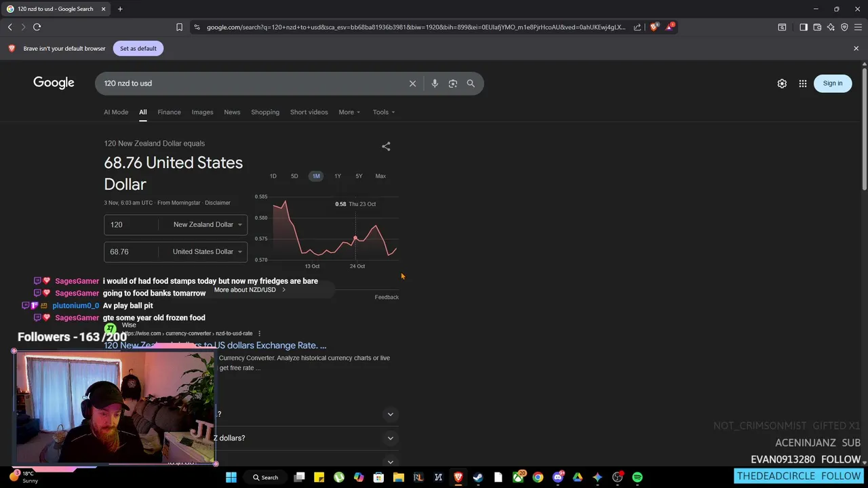
Task: Share the currency conversion result
Action: tap(386, 146)
